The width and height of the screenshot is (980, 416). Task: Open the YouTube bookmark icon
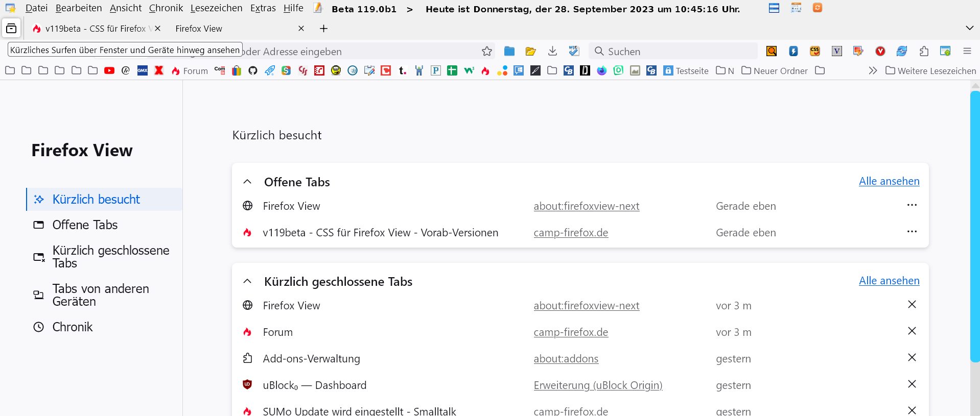[109, 70]
